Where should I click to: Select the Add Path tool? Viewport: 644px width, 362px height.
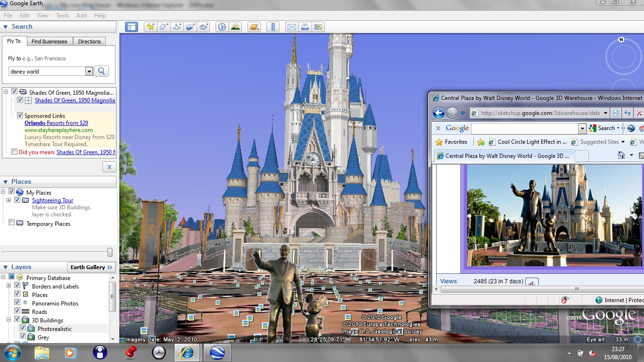tap(177, 27)
